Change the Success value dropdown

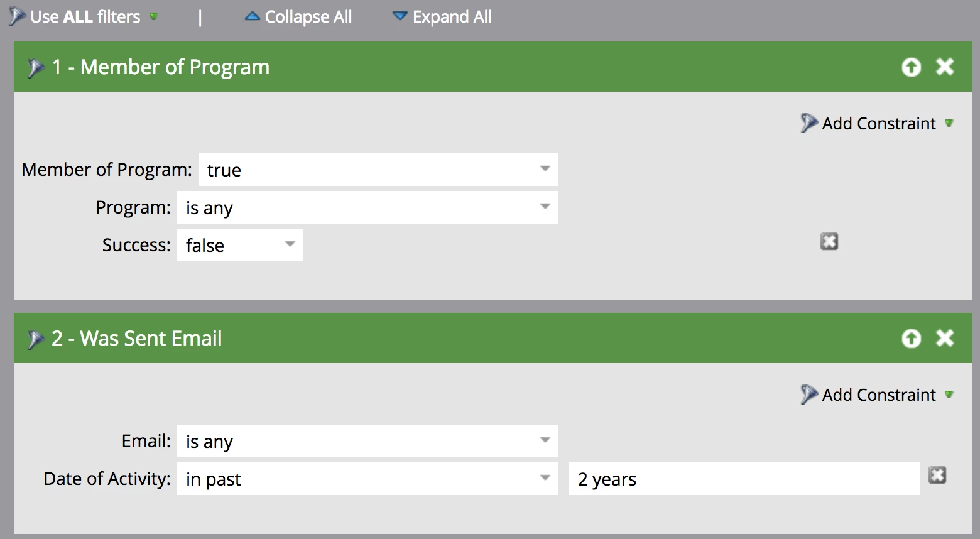tap(240, 245)
